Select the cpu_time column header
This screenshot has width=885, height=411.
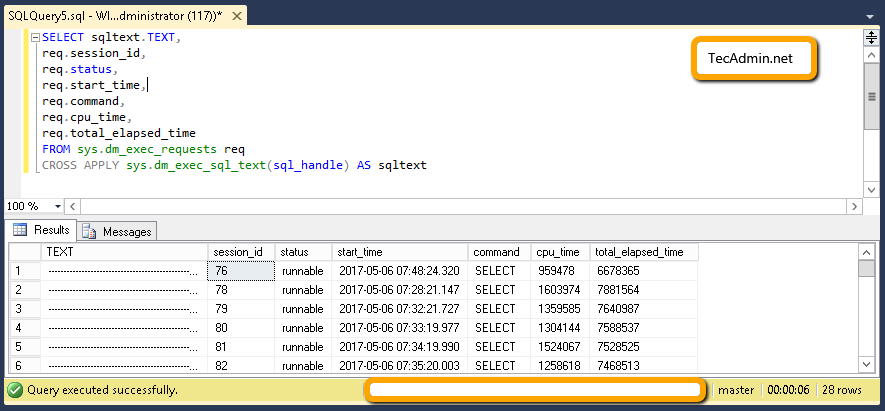560,252
